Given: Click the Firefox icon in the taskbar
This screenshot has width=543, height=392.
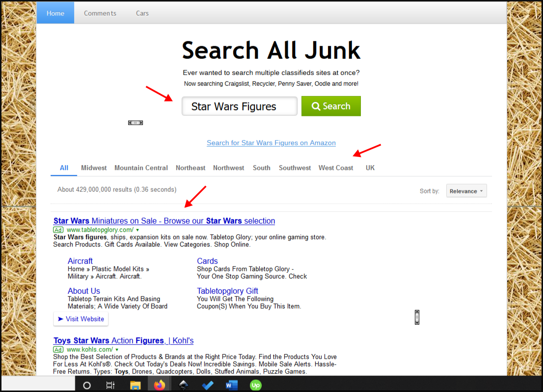Looking at the screenshot, I should click(159, 385).
